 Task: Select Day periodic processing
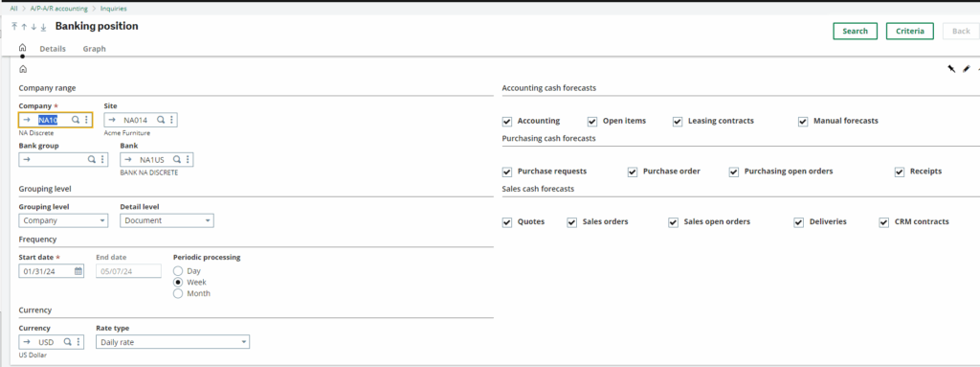178,271
